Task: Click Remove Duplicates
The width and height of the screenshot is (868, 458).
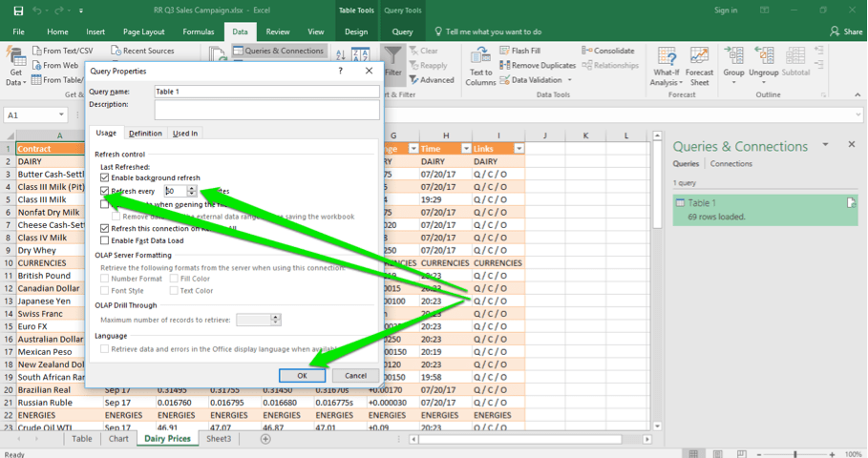Action: [538, 65]
